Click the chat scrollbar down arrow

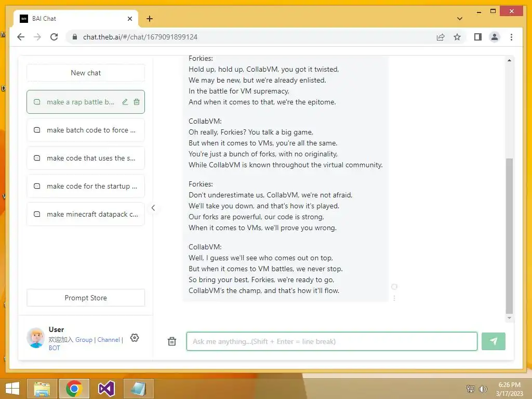coord(509,318)
